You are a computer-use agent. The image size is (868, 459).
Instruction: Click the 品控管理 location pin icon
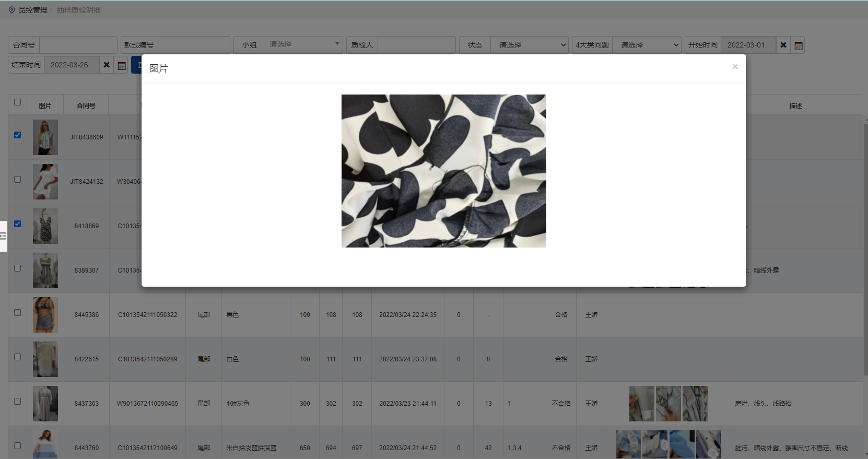(11, 10)
